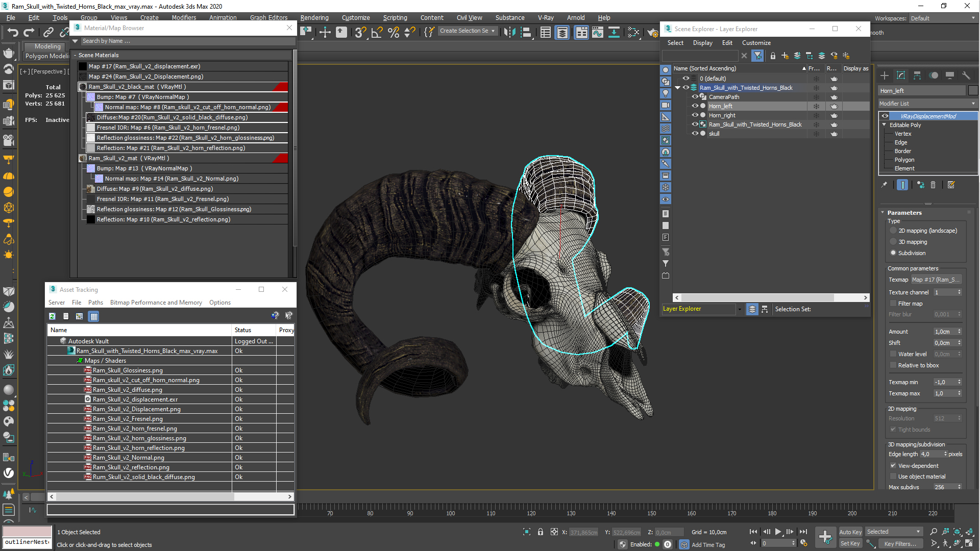
Task: Click the Key Filters... button
Action: pos(900,544)
